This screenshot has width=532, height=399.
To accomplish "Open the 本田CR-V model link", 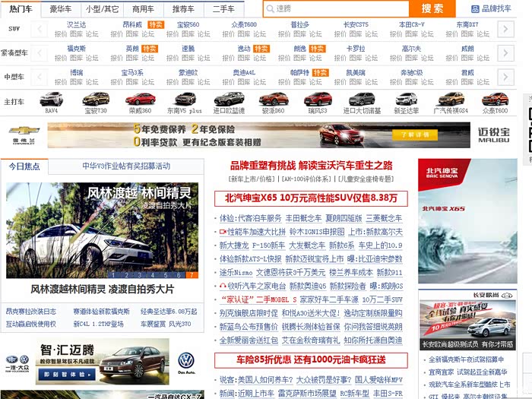I will (412, 24).
